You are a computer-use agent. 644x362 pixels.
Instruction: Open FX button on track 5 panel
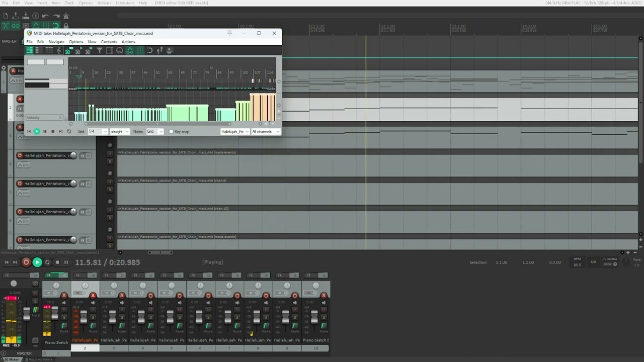pyautogui.click(x=82, y=184)
